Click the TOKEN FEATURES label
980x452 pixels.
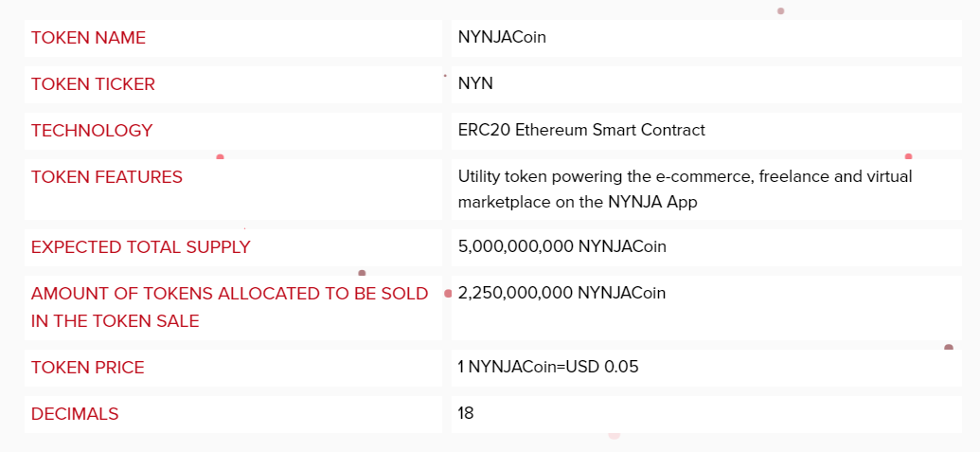click(x=107, y=177)
